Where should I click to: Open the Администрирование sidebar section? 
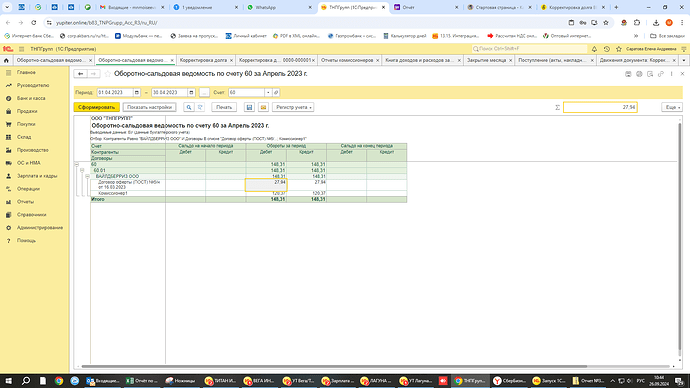tap(40, 228)
